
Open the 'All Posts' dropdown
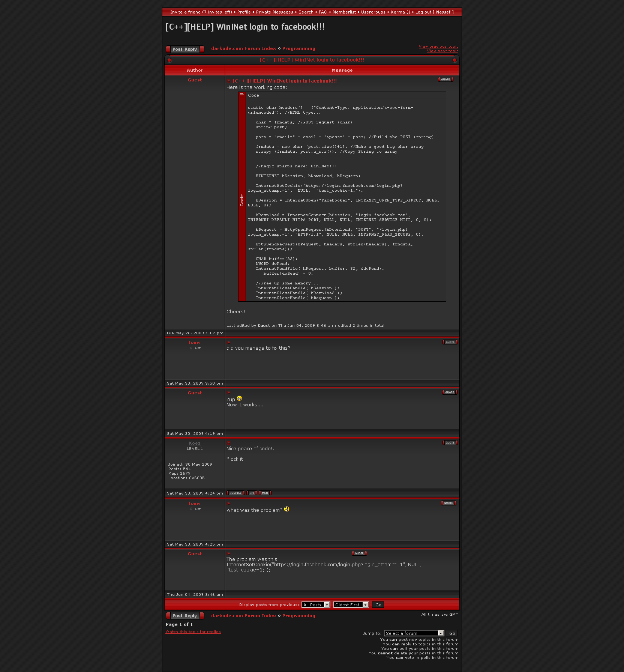pyautogui.click(x=316, y=605)
